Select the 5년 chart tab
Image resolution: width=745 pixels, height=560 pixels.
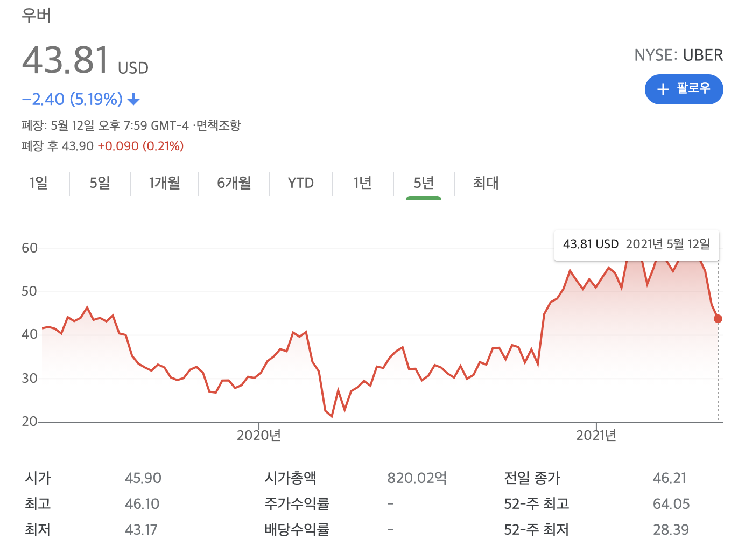point(424,183)
